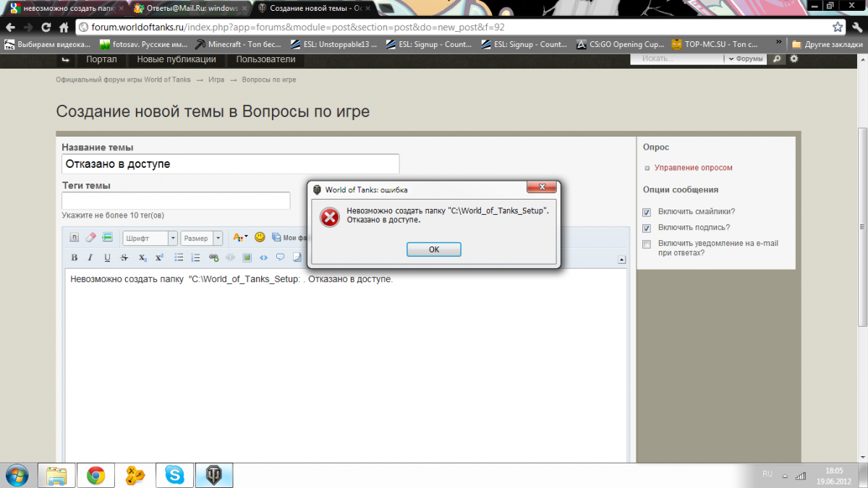The height and width of the screenshot is (488, 868).
Task: Insert a bulleted list
Action: [179, 257]
